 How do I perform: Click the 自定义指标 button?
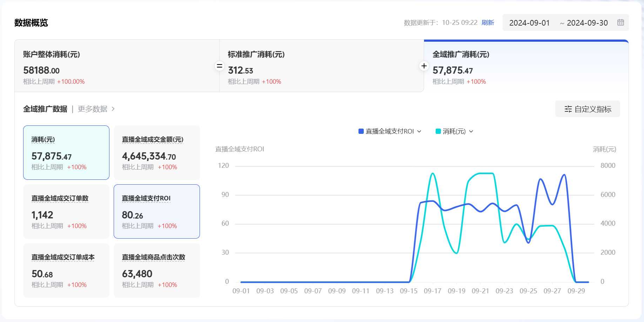tap(588, 109)
